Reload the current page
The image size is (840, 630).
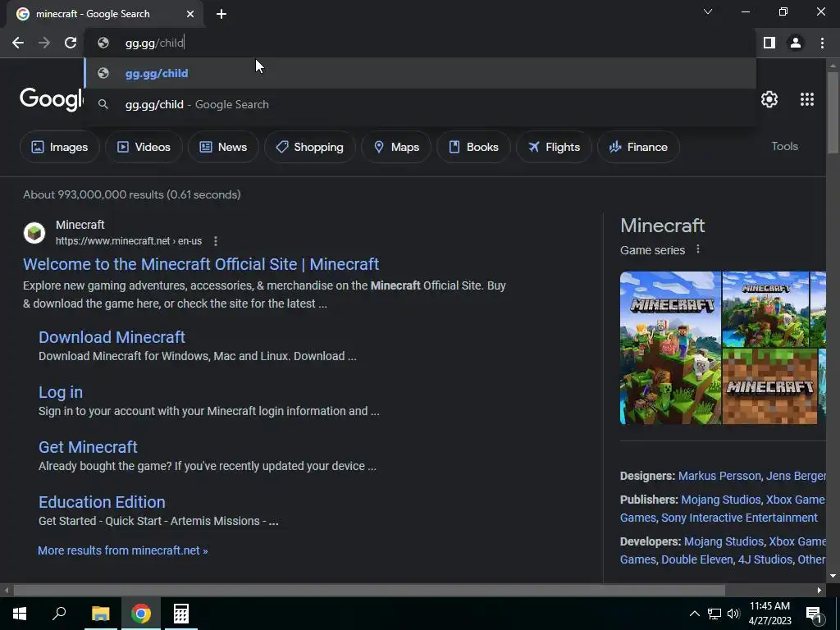click(x=71, y=43)
